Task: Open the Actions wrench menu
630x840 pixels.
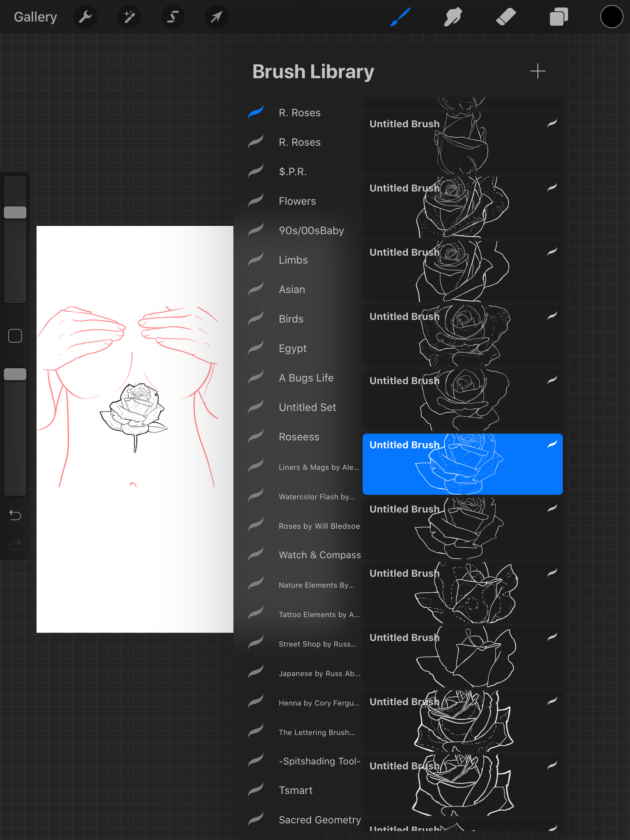Action: (x=85, y=17)
